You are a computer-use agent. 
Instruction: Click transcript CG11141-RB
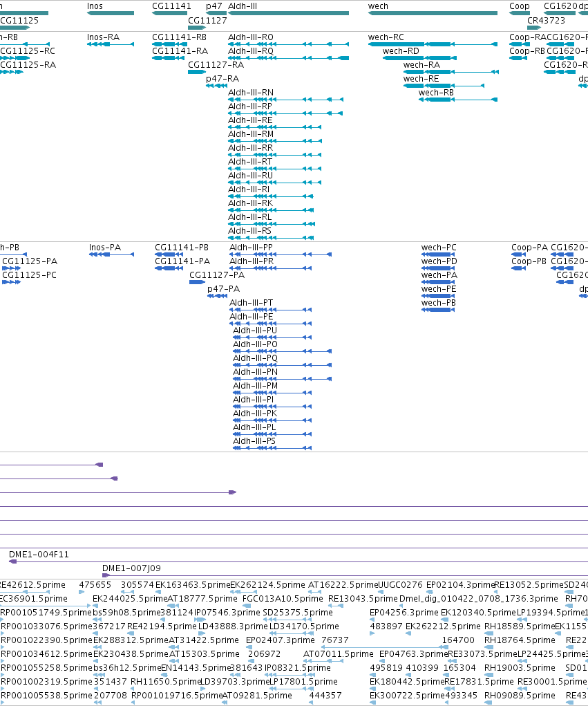coord(179,37)
